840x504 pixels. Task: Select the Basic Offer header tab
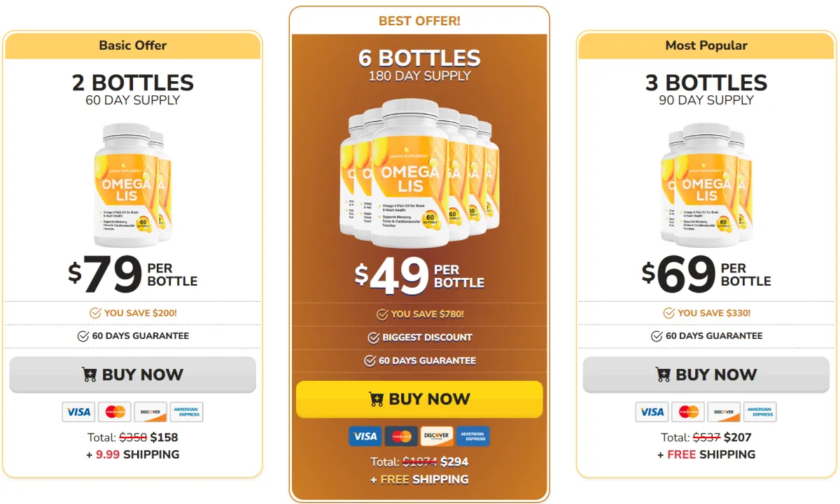pyautogui.click(x=133, y=45)
